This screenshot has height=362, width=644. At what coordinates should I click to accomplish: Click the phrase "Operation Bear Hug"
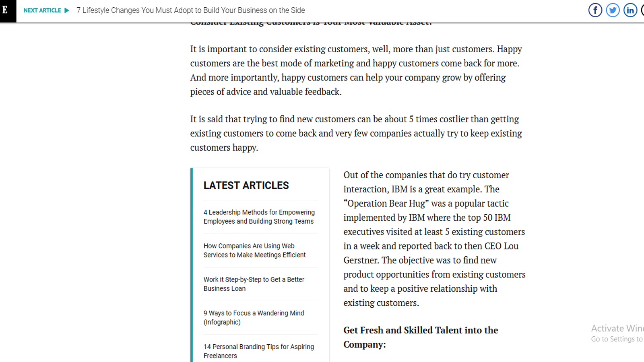[386, 204]
